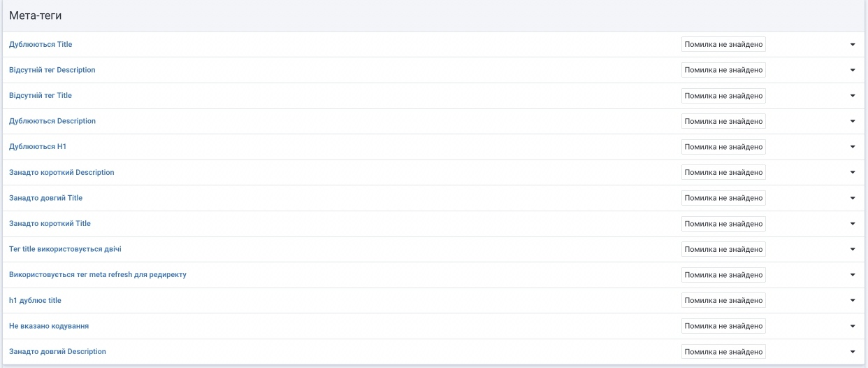
Task: Open the 'Занадто короткий Description' link
Action: (62, 172)
